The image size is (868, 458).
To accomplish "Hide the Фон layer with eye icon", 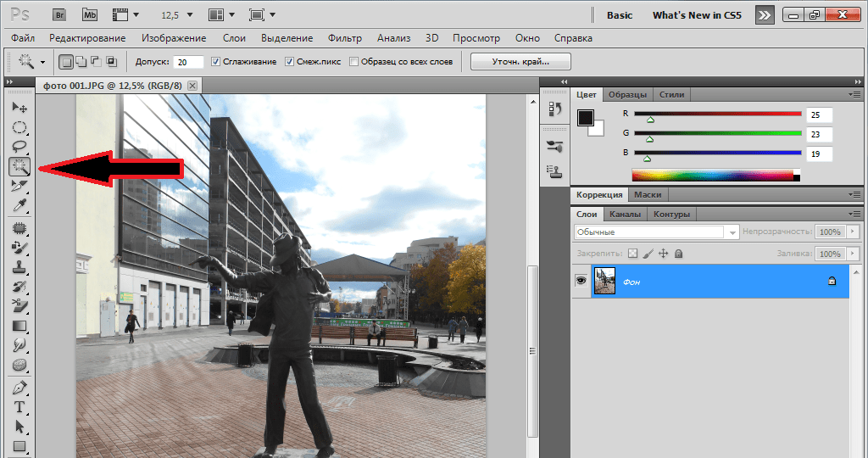I will 581,281.
